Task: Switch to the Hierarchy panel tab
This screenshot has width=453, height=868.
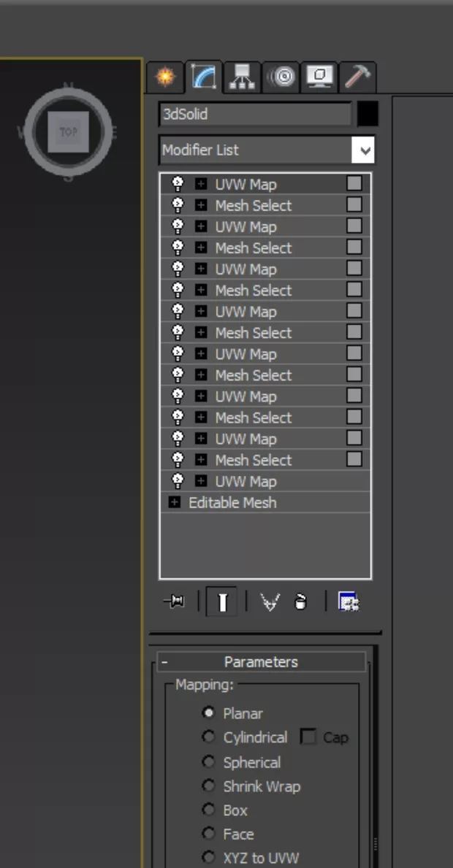Action: coord(242,77)
